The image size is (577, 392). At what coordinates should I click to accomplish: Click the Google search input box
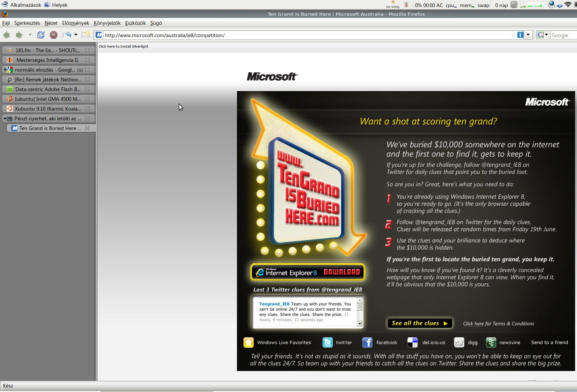click(x=564, y=35)
